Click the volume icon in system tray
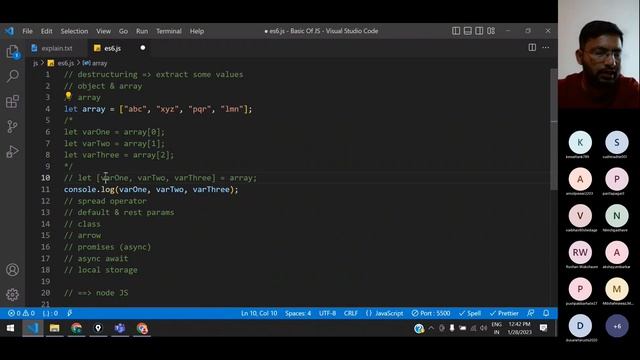 [484, 328]
